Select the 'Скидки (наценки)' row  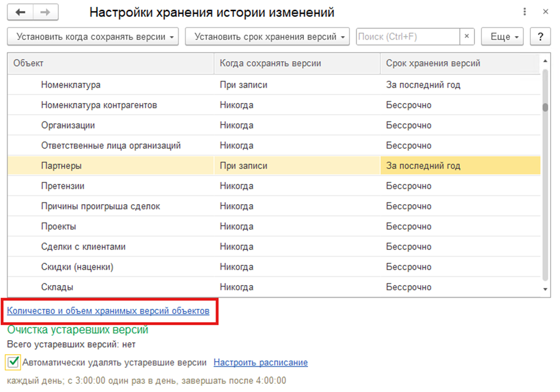(274, 267)
